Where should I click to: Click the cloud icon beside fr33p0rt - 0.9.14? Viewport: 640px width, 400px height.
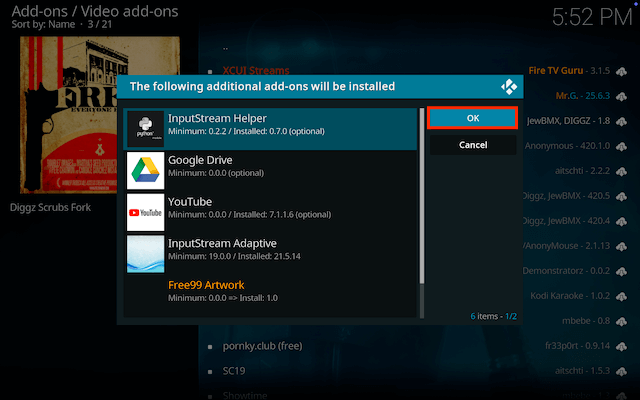[x=621, y=346]
